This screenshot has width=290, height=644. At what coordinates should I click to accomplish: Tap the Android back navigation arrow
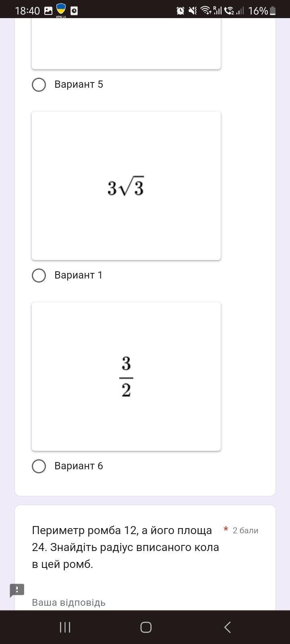tap(227, 627)
